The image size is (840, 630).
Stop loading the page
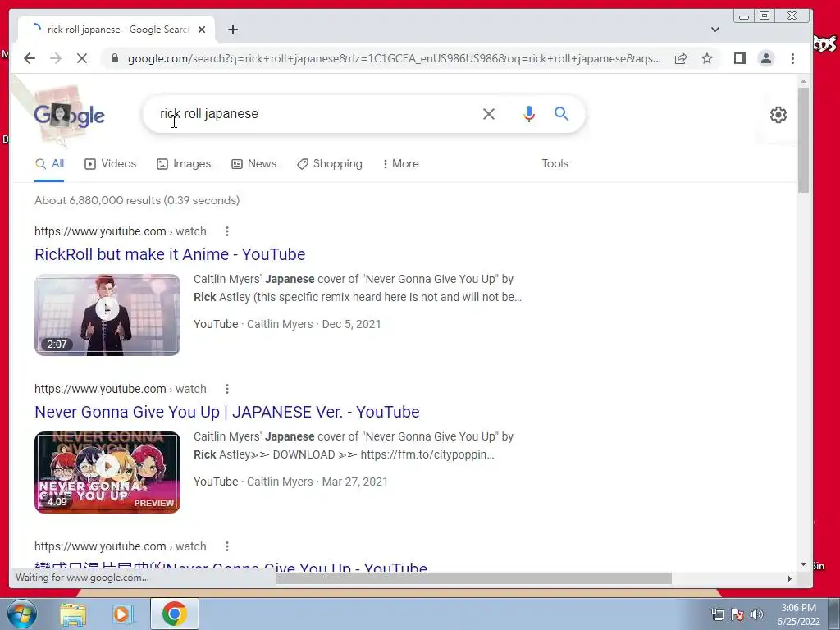(82, 58)
